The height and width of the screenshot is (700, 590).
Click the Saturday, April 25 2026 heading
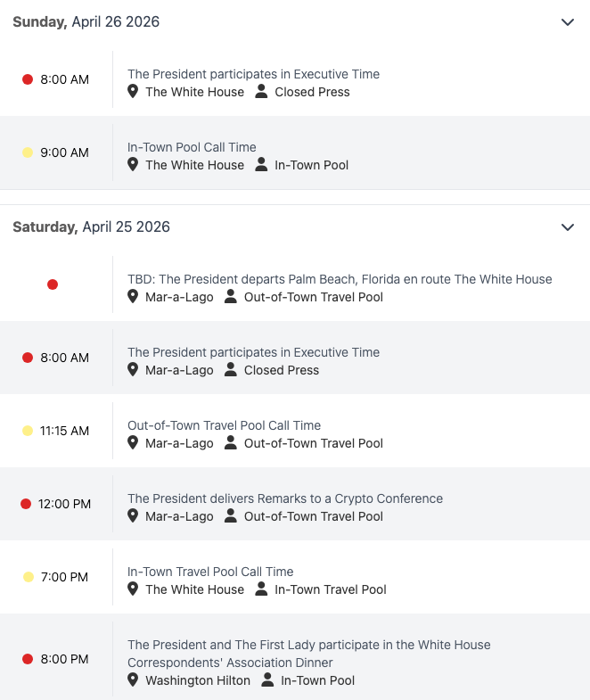91,227
